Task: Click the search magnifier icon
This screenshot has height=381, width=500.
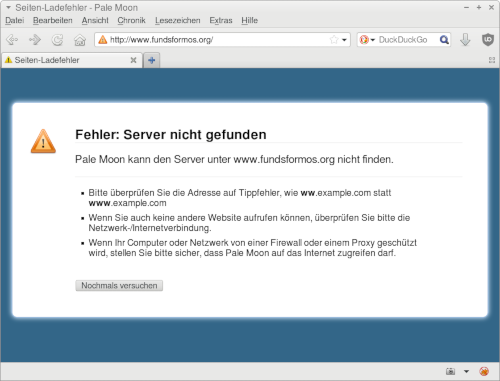Action: [444, 40]
